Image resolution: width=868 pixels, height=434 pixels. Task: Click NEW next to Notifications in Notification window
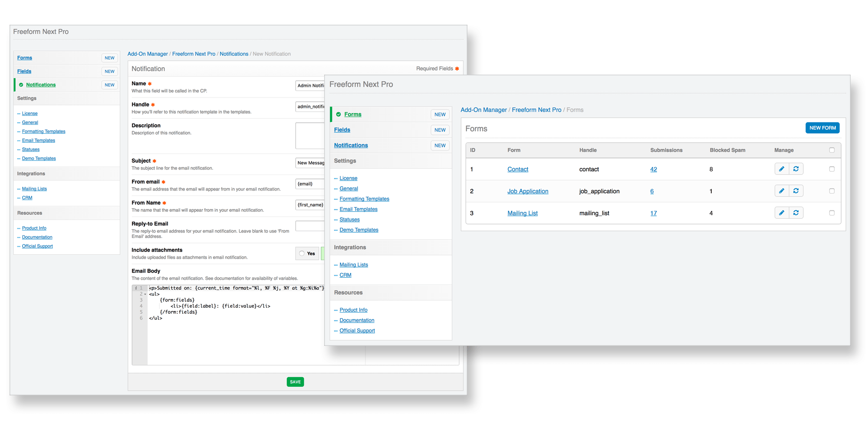coord(109,85)
